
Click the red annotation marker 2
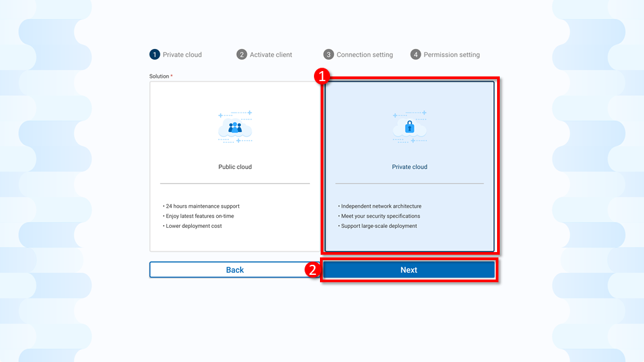pyautogui.click(x=312, y=270)
